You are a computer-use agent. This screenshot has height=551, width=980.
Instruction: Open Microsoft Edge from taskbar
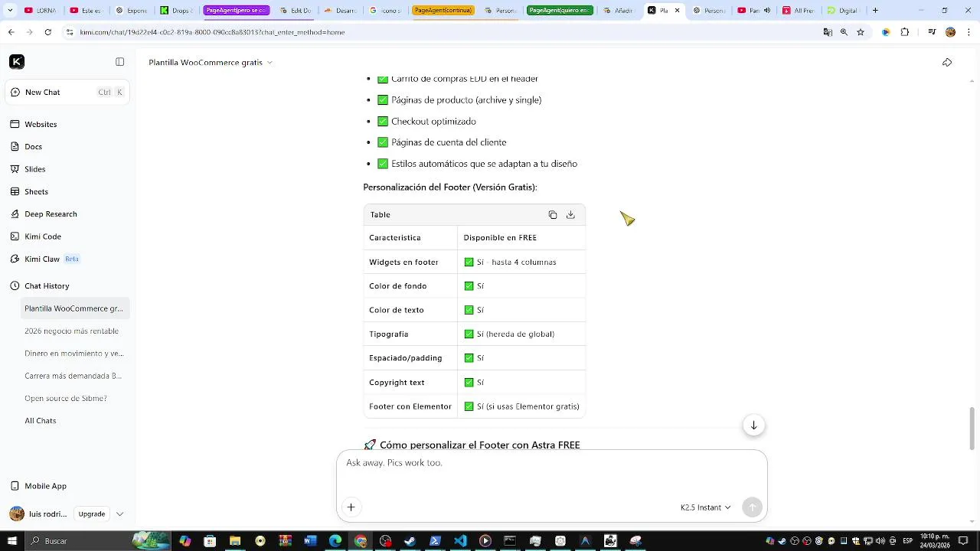tap(335, 541)
